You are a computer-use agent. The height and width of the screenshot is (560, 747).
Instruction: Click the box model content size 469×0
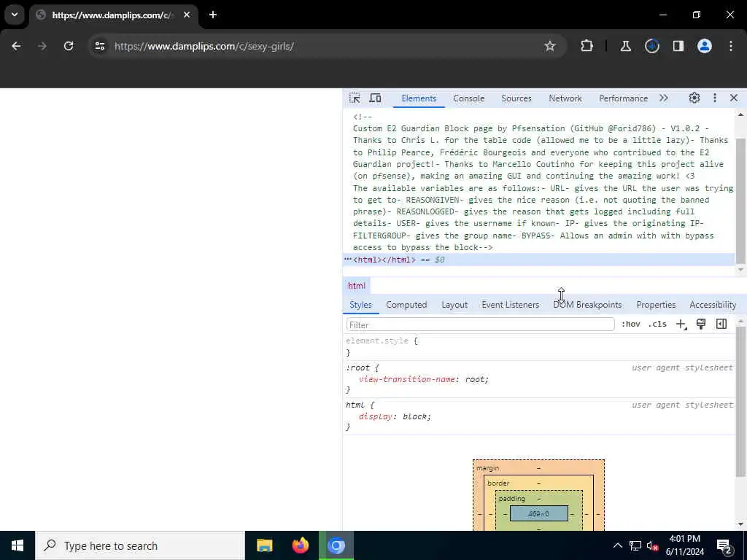(538, 514)
